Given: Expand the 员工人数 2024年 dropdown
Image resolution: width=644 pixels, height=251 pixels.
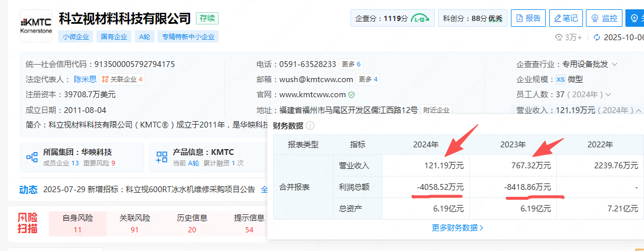Looking at the screenshot, I should 608,95.
